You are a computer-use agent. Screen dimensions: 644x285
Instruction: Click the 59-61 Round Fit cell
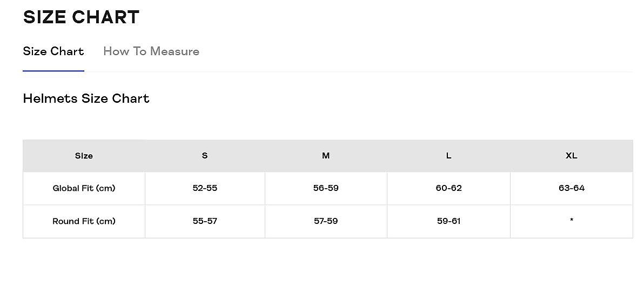[448, 221]
